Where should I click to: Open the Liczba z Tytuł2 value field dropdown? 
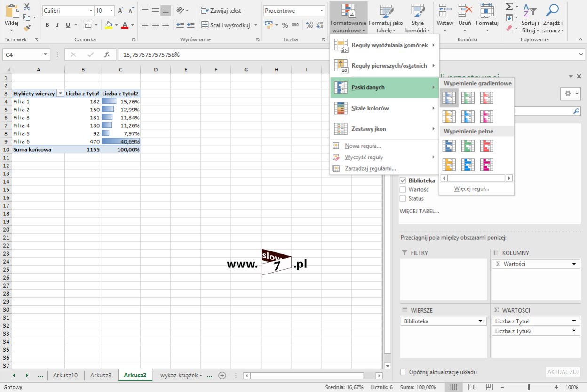(574, 331)
